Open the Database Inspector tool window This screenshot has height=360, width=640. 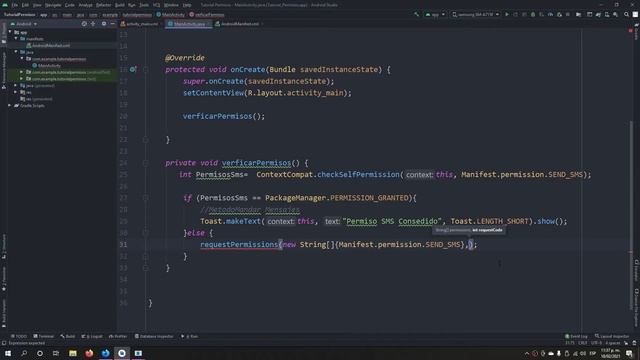(154, 336)
